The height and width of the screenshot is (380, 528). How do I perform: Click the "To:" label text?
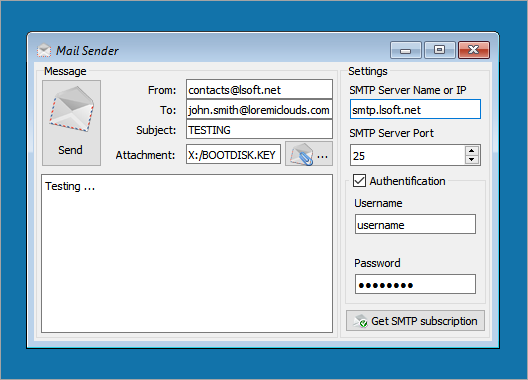tap(168, 110)
